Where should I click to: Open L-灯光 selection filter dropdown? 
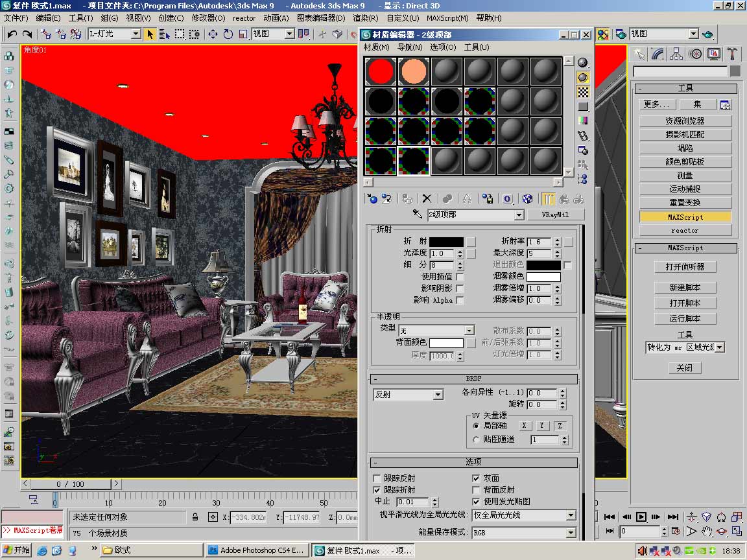pyautogui.click(x=136, y=34)
